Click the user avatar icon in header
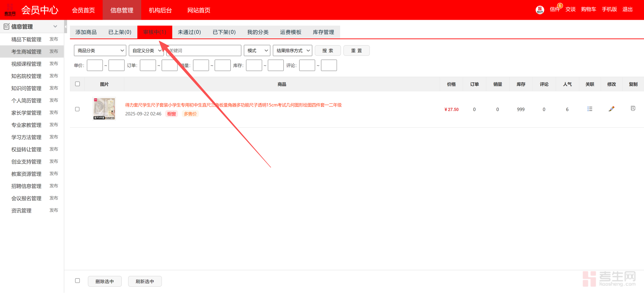This screenshot has width=644, height=293. [540, 10]
